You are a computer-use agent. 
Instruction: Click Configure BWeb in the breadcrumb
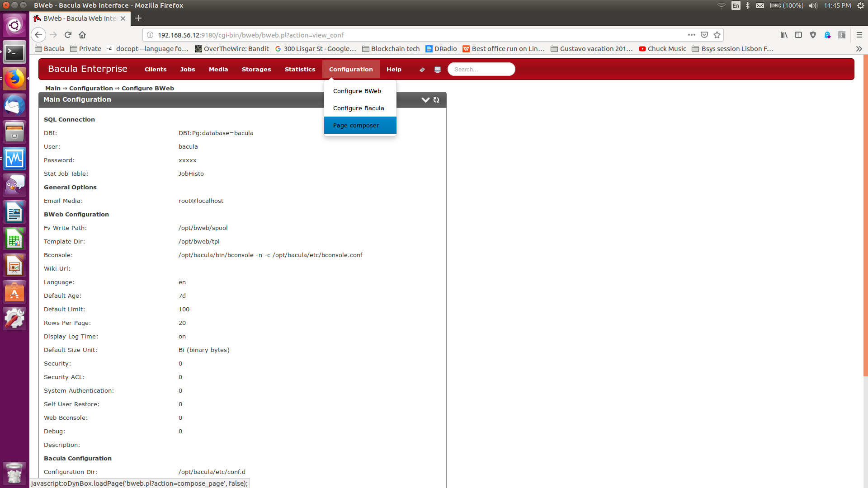[x=148, y=88]
